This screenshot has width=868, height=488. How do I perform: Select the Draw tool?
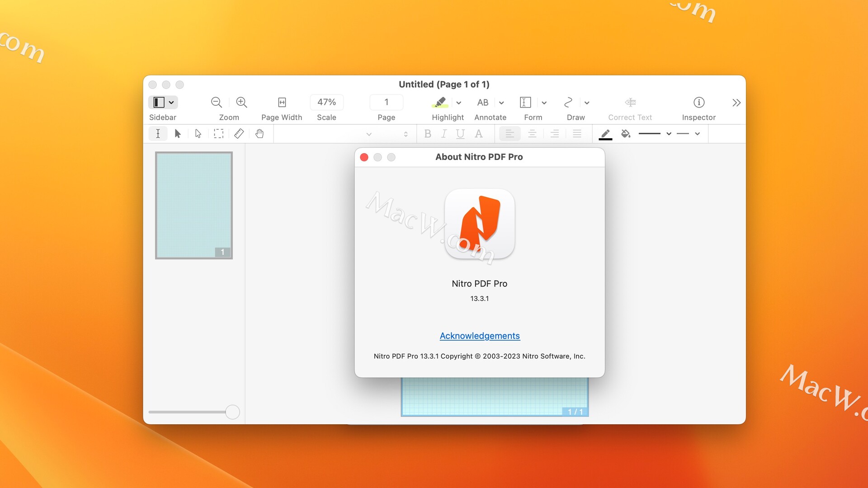pos(568,103)
